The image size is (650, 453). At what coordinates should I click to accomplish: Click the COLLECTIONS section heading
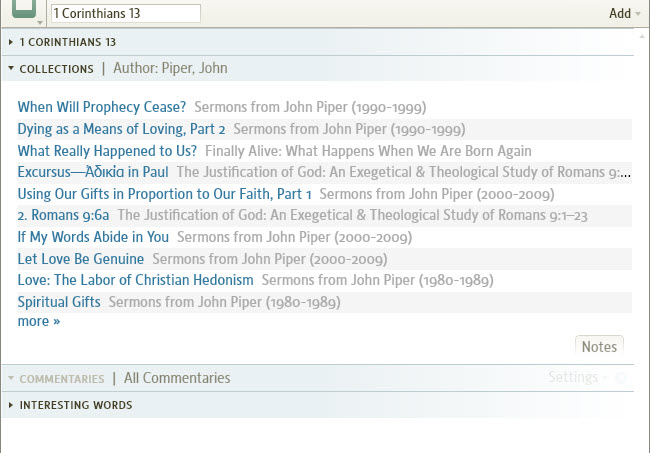pos(56,69)
